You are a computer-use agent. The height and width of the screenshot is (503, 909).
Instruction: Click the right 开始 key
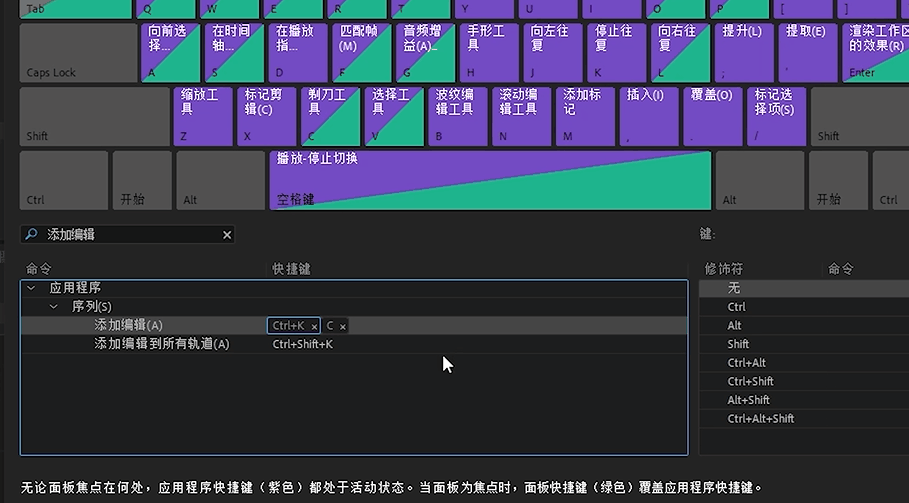(x=838, y=180)
